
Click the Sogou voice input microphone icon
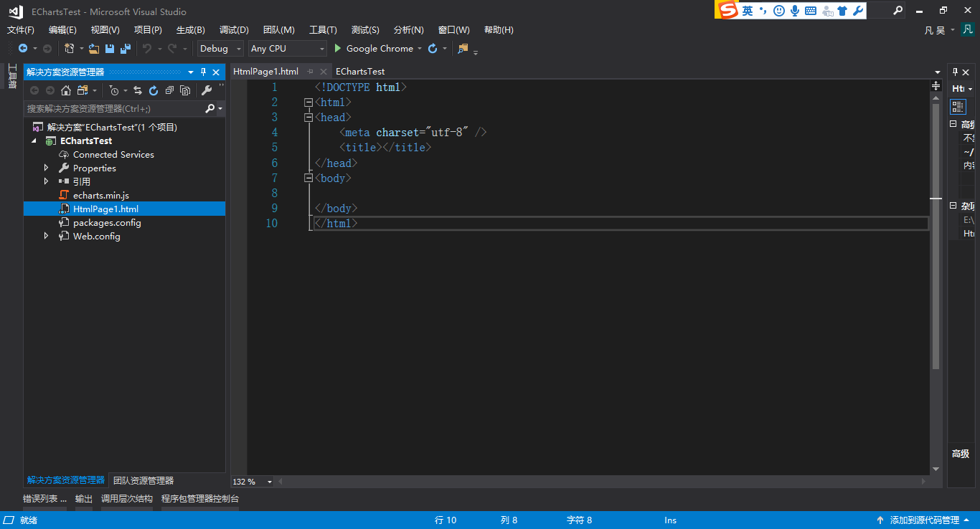pos(795,11)
